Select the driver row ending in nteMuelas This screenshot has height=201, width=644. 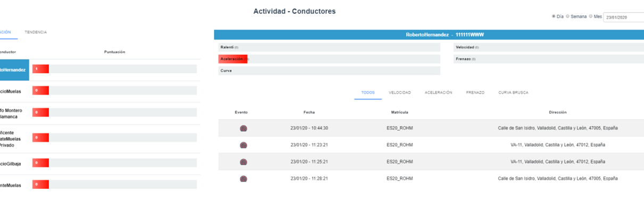click(x=100, y=185)
